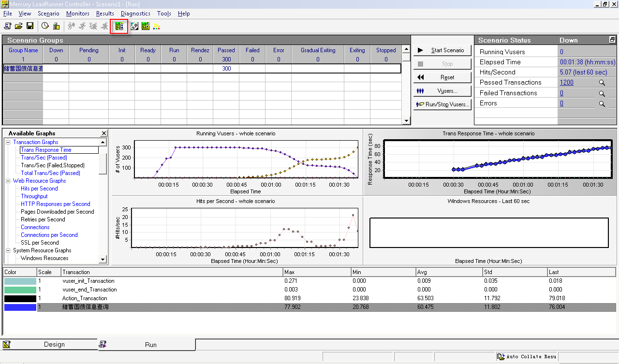Click the Open Scenario folder icon
Image resolution: width=619 pixels, height=364 pixels.
(18, 26)
